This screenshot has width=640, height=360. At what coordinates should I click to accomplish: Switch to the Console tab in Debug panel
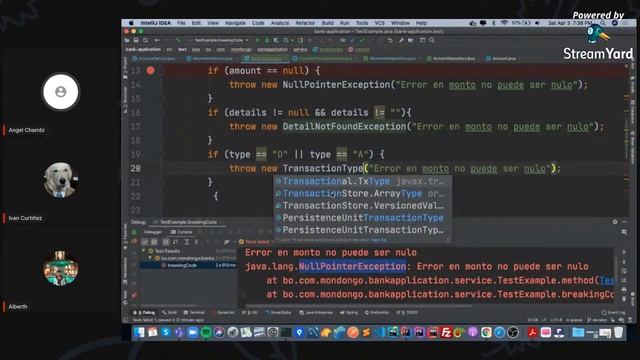pos(182,232)
